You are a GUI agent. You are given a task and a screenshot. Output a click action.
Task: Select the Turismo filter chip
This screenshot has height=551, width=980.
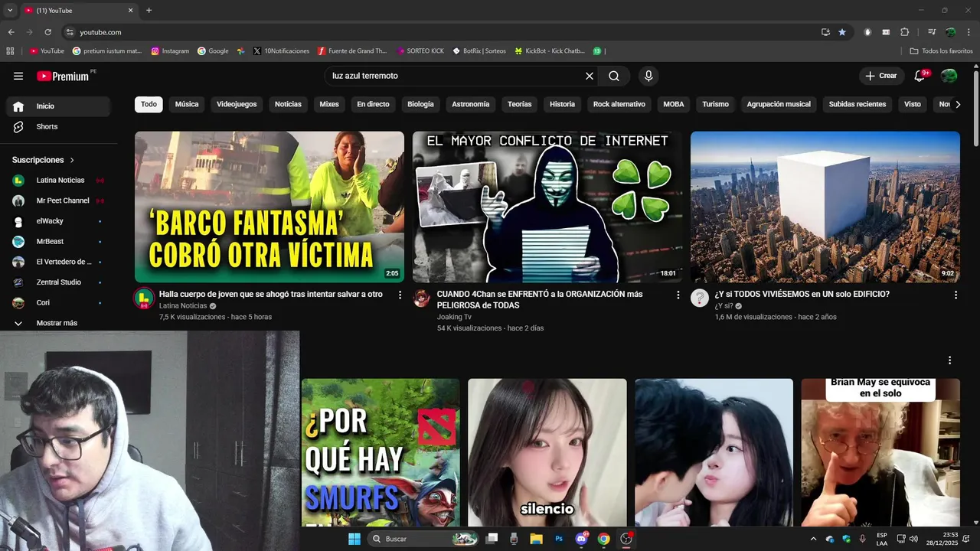tap(715, 104)
